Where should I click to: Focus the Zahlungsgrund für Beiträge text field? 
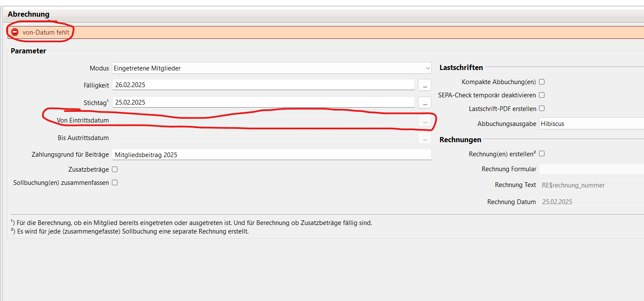272,155
